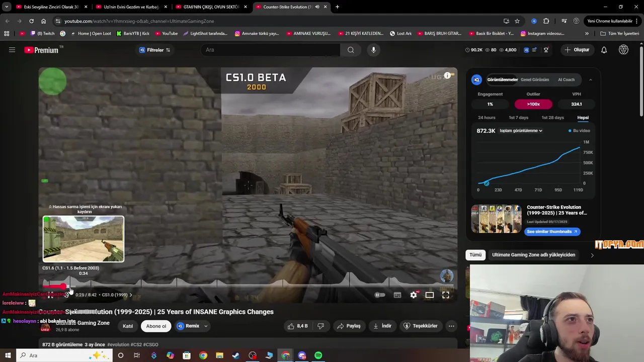This screenshot has height=362, width=644.
Task: Collapse the vidIQ stats panel
Action: (591, 79)
